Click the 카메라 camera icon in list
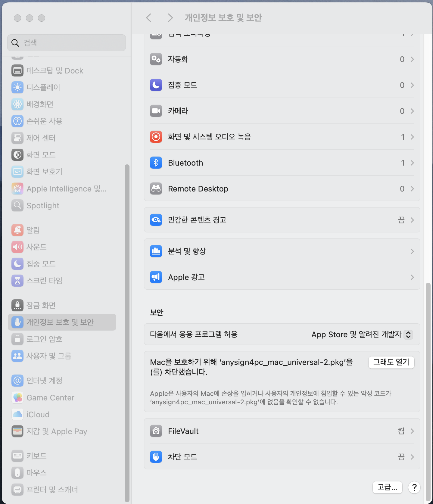This screenshot has width=433, height=504. (x=156, y=111)
